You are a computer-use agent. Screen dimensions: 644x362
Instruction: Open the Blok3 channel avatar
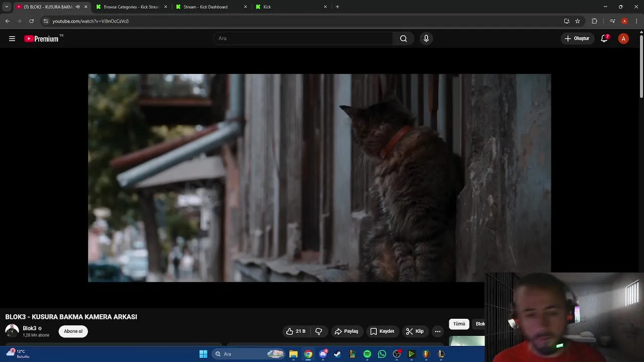(12, 331)
